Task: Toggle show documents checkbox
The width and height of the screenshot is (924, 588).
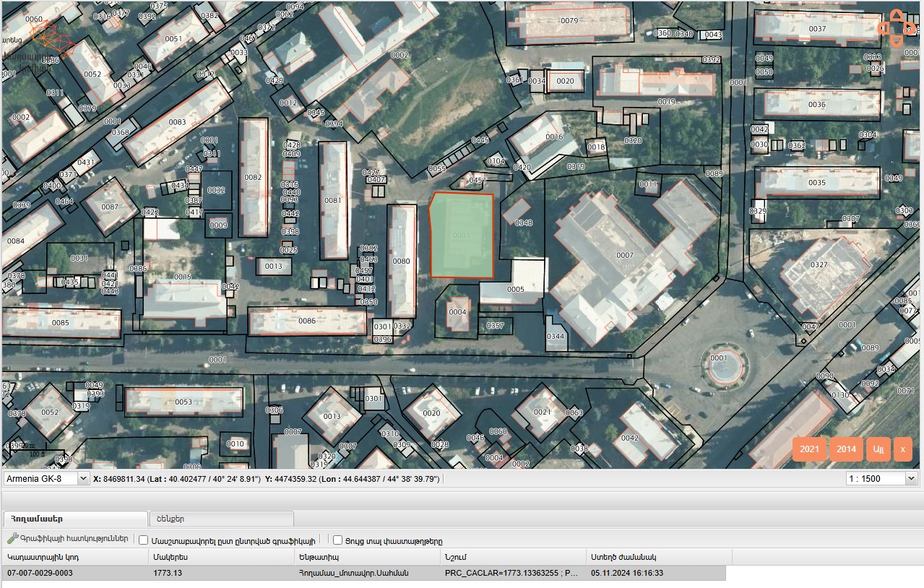Action: point(337,540)
